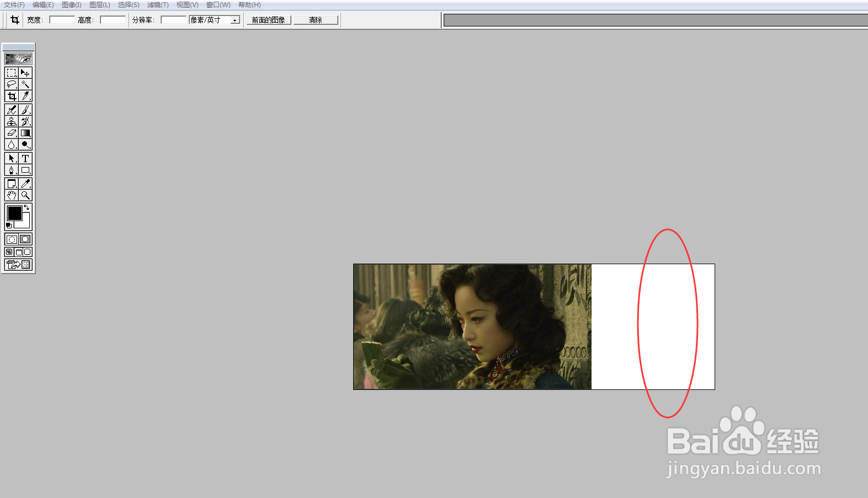Open 窗口(W) menu
Image resolution: width=868 pixels, height=498 pixels.
coord(219,5)
